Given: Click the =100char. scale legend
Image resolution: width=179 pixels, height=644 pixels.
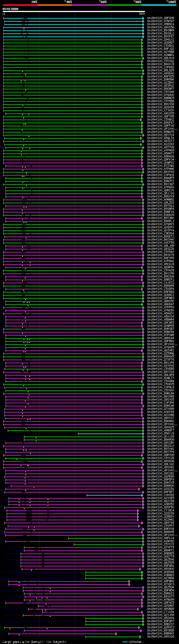Looking at the screenshot, I should click(133, 642).
